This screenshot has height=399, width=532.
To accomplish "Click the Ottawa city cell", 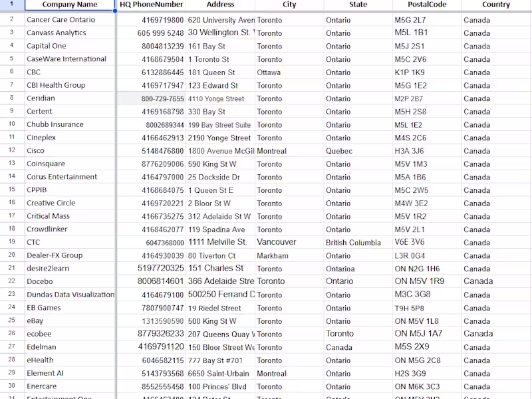I will pos(289,72).
